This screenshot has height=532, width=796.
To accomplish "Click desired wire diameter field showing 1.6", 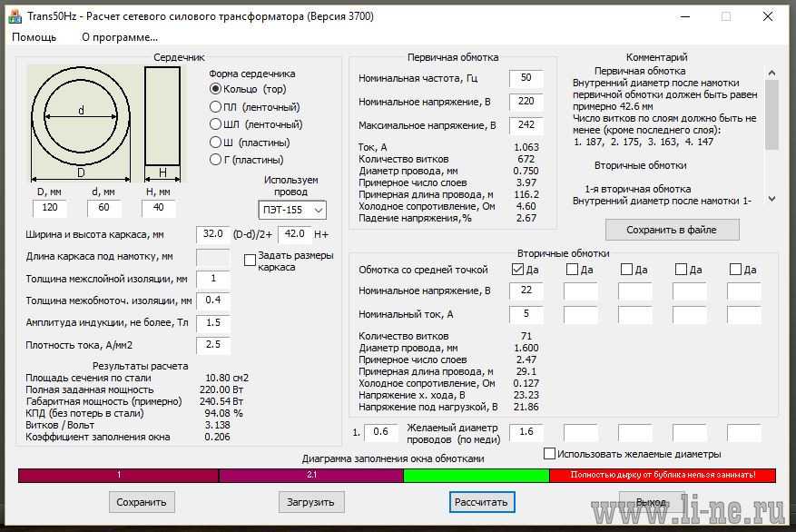I will 526,432.
